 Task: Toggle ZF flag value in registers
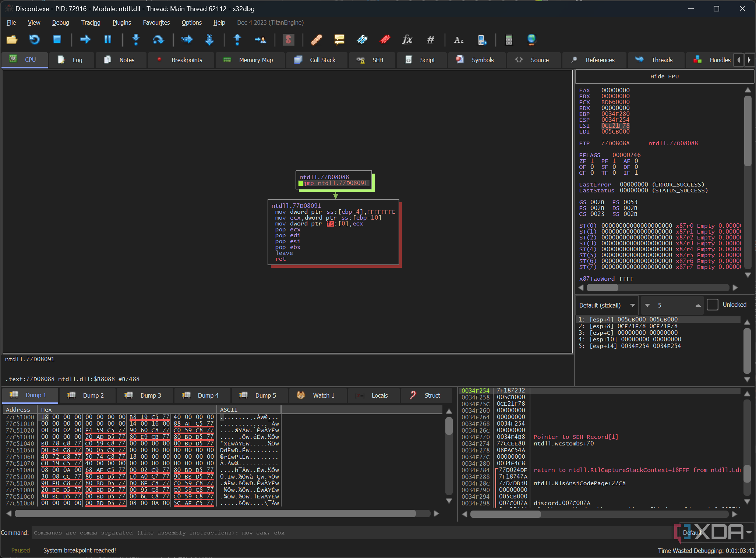point(592,161)
